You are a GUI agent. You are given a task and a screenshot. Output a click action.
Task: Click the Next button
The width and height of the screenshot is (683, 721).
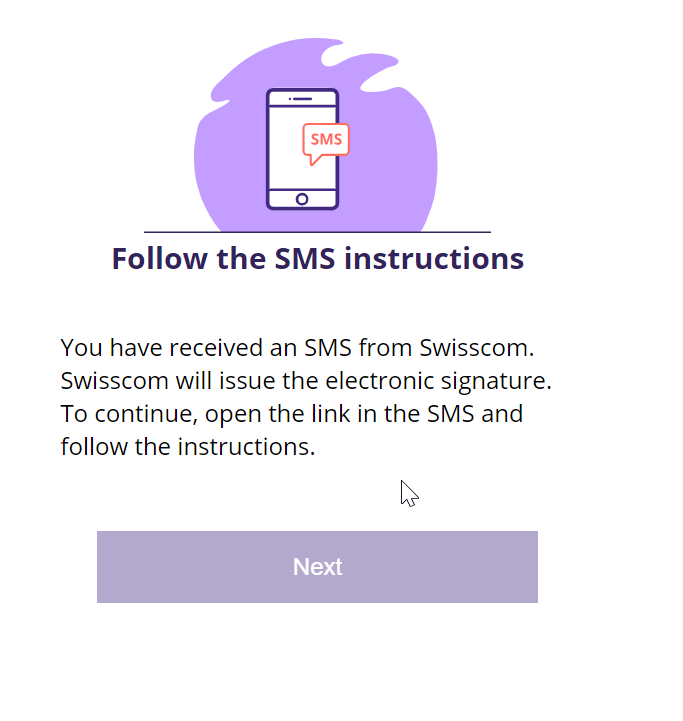click(x=317, y=567)
